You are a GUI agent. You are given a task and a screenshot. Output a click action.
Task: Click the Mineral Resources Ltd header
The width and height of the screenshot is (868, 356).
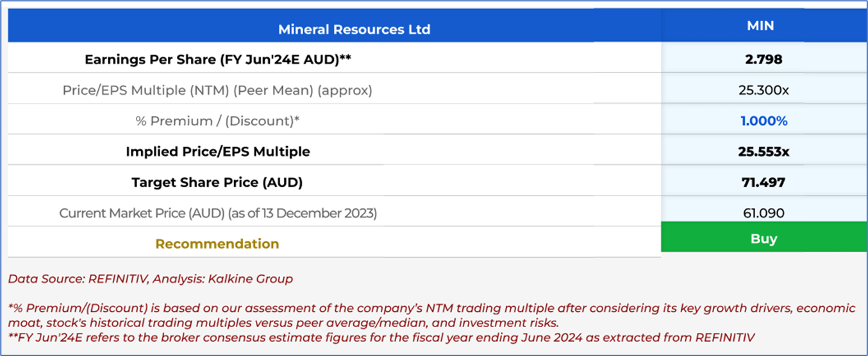(x=354, y=30)
